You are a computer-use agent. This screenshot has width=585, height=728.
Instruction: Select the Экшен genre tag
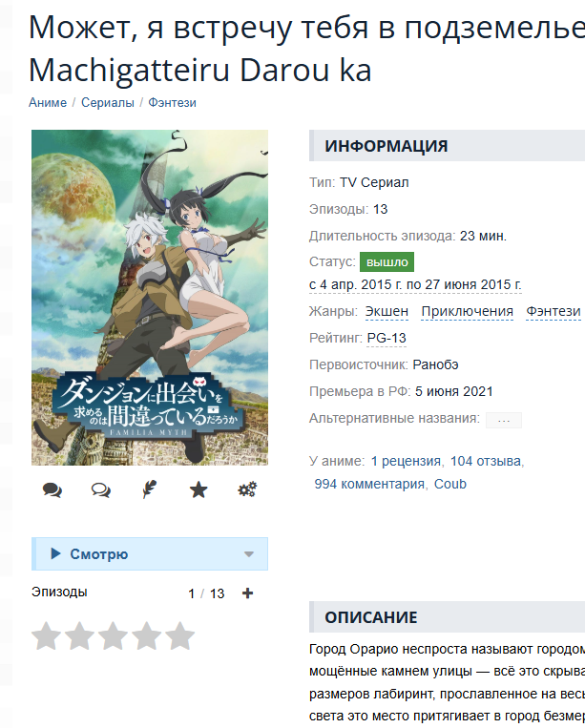pos(387,311)
